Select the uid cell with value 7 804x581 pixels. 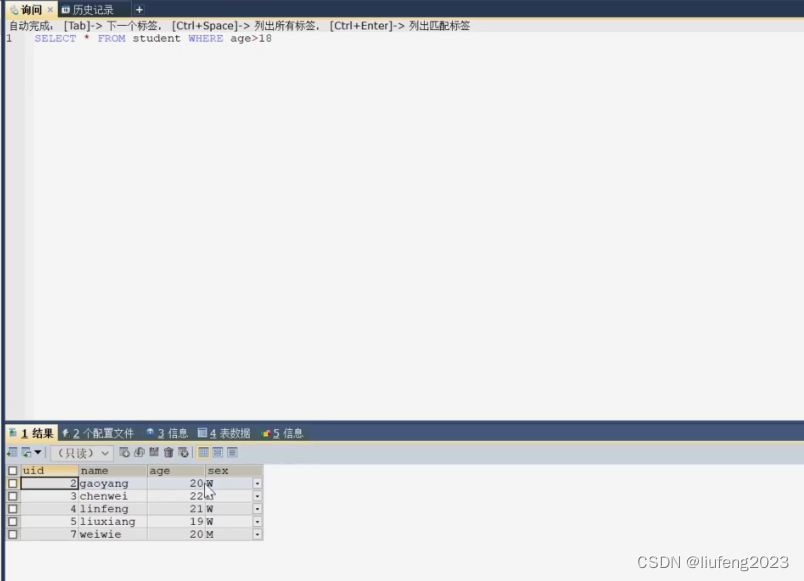tap(49, 534)
